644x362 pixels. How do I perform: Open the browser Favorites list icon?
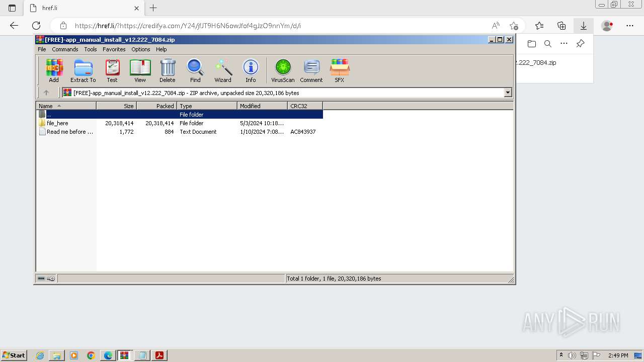tap(539, 26)
